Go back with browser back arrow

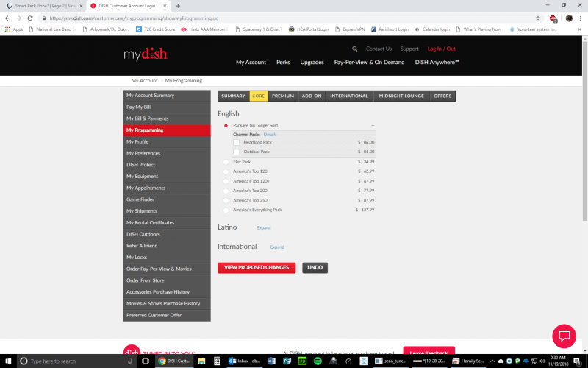point(7,18)
